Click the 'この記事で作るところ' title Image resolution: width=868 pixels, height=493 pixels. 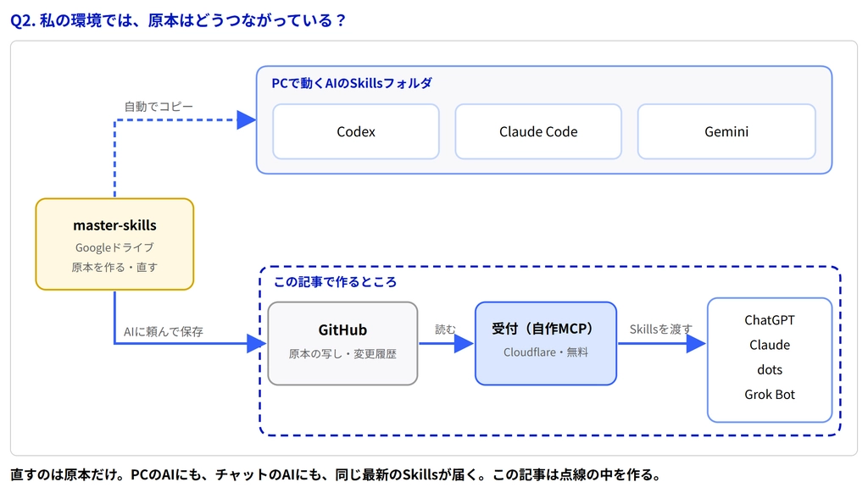(336, 282)
